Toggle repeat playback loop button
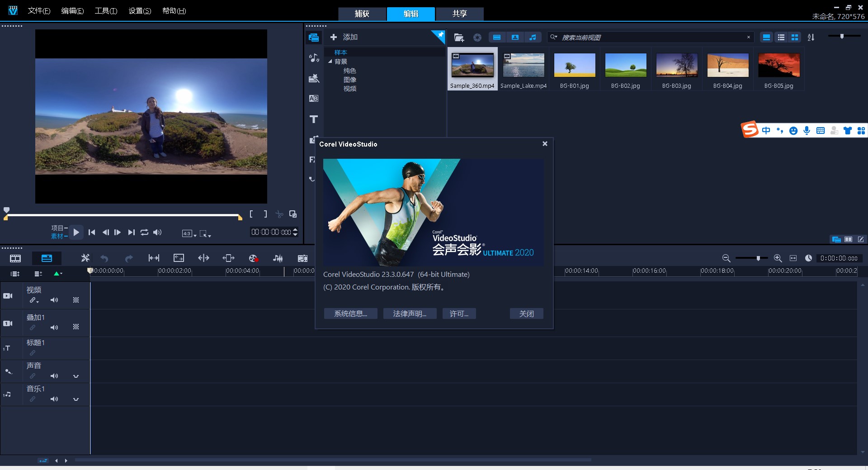The height and width of the screenshot is (470, 868). (144, 232)
